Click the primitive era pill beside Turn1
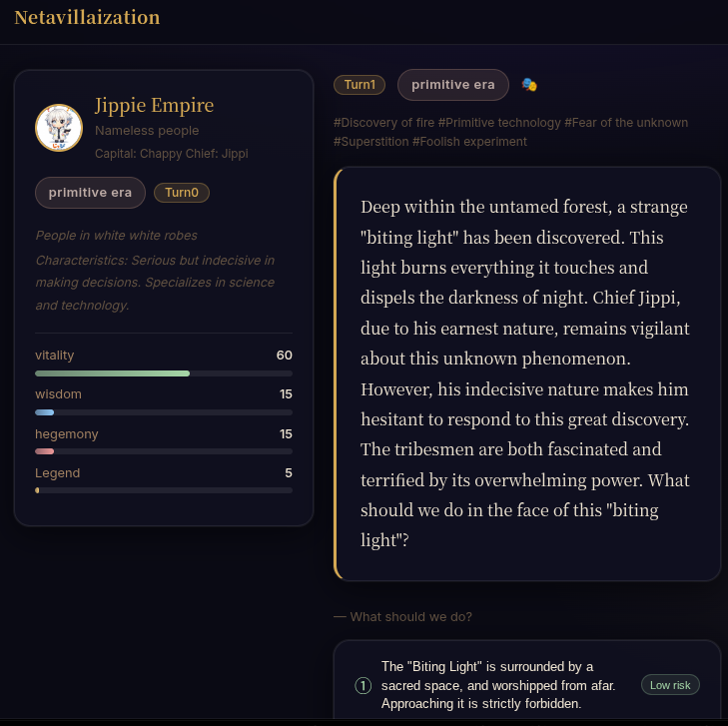This screenshot has height=726, width=728. coord(453,85)
